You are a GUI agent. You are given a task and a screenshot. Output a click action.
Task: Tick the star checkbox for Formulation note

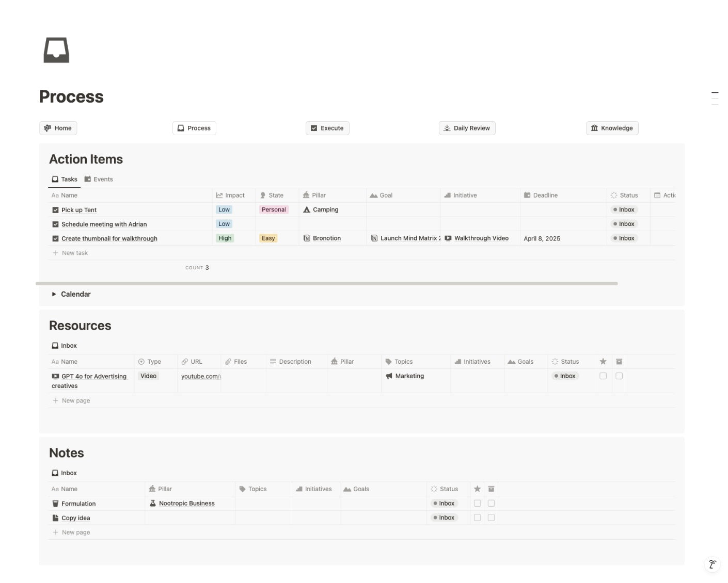(x=477, y=504)
